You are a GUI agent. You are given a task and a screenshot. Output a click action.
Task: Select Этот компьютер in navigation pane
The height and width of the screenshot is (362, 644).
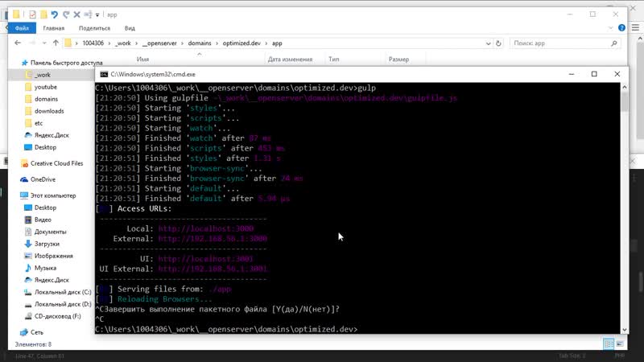[53, 195]
